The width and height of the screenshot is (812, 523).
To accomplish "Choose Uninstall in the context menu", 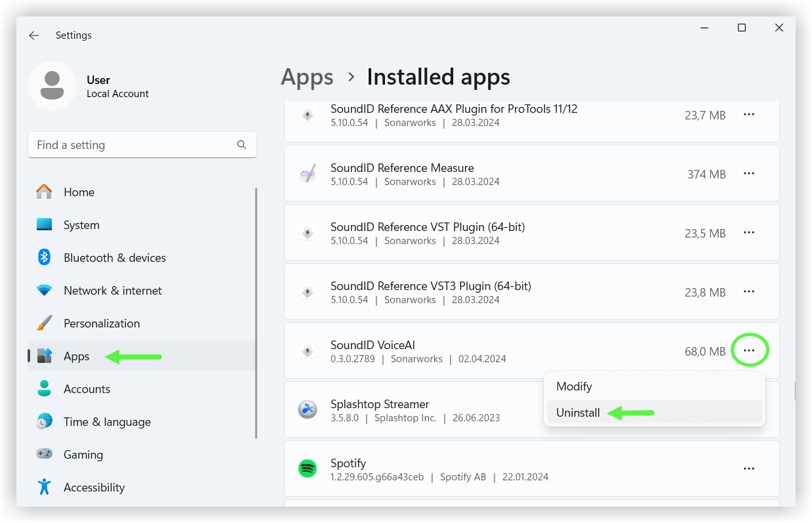I will click(x=654, y=413).
